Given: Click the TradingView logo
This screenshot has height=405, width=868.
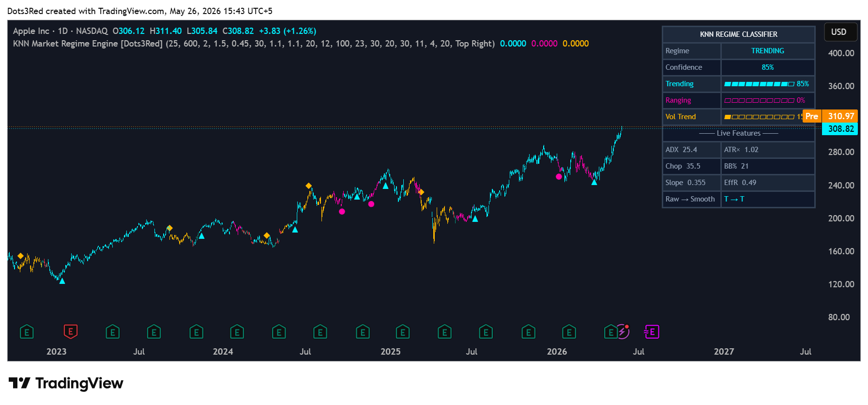Looking at the screenshot, I should [66, 383].
